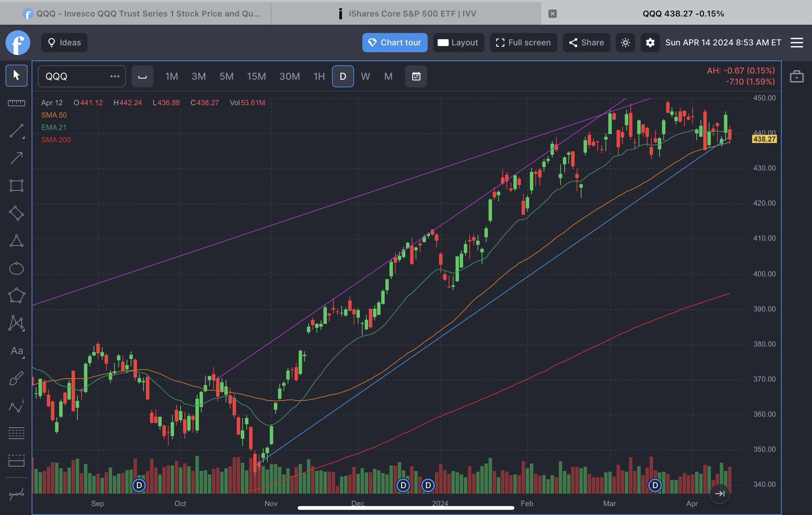This screenshot has height=515, width=812.
Task: Click the dividend marker near September
Action: click(139, 485)
